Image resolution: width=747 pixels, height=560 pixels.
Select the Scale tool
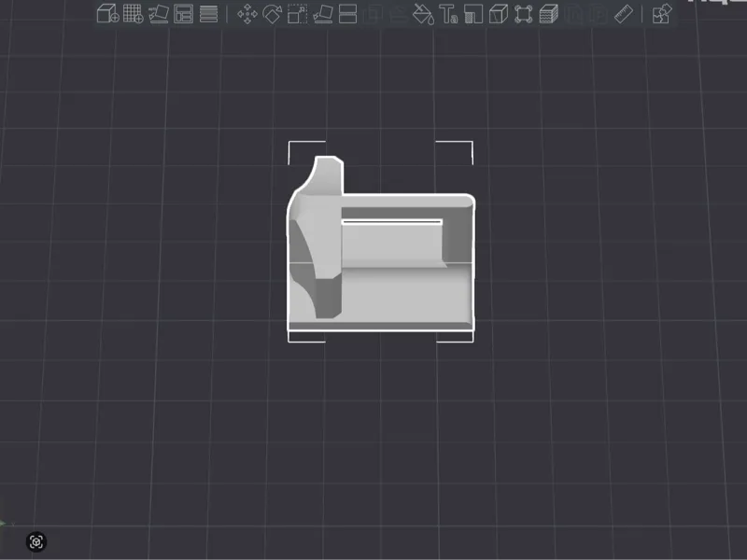(297, 14)
